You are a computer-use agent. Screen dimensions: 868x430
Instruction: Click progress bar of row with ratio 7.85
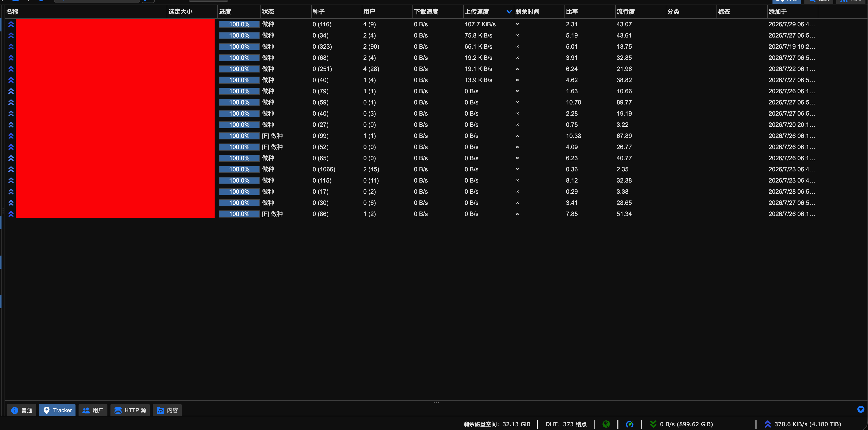tap(239, 214)
